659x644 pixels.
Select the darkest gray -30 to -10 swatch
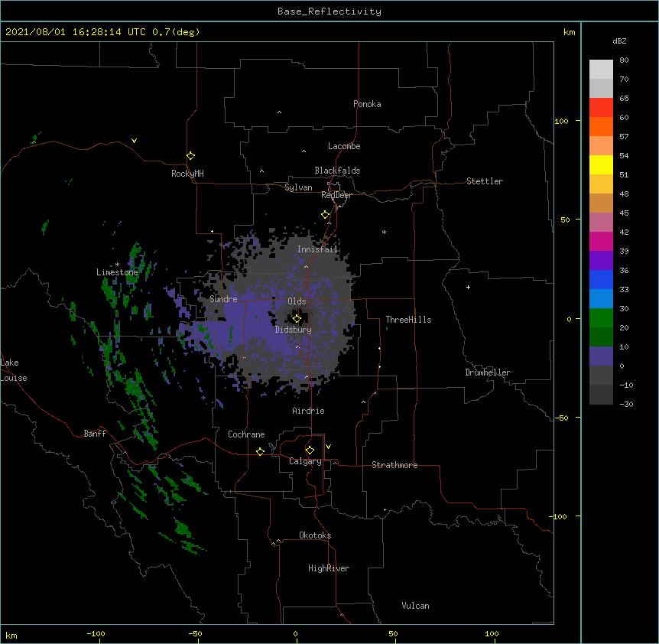pos(601,395)
